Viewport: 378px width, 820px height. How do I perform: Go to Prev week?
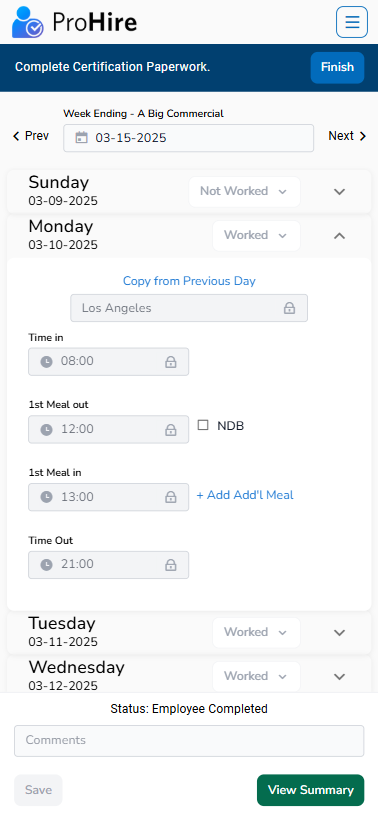point(31,136)
